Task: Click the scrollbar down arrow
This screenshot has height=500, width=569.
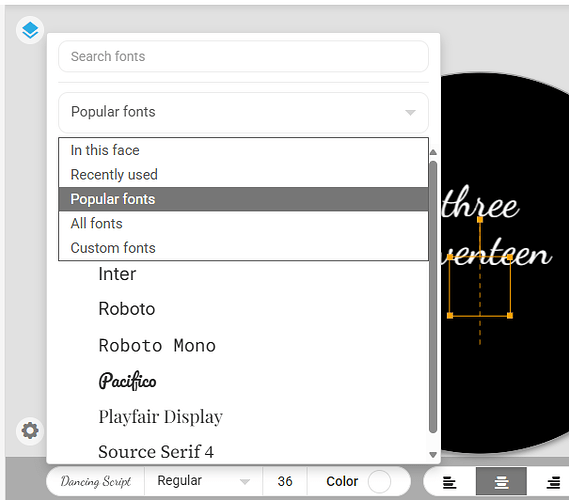Action: [433, 454]
